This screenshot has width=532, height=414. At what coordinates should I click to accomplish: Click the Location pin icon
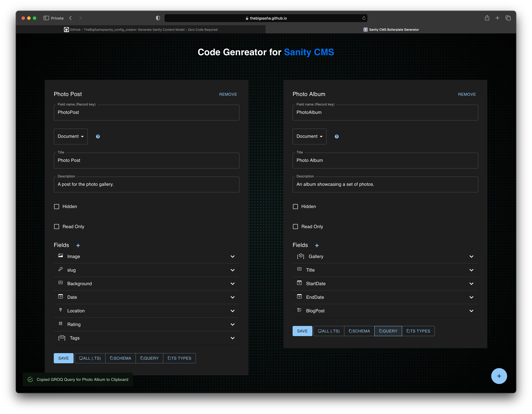coord(60,310)
